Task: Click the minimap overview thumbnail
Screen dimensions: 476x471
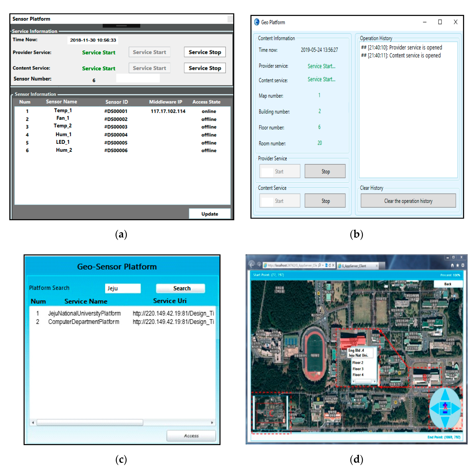Action: tap(270, 413)
